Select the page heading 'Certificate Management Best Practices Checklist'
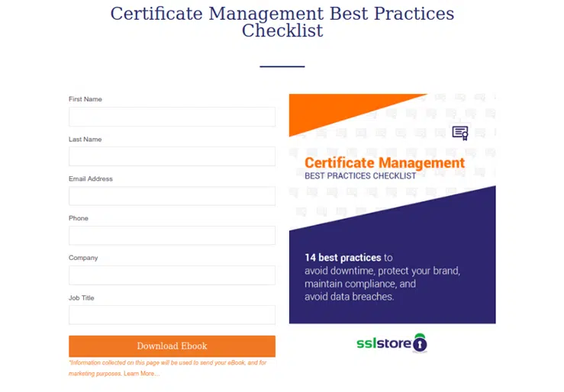564x392 pixels. (x=282, y=22)
